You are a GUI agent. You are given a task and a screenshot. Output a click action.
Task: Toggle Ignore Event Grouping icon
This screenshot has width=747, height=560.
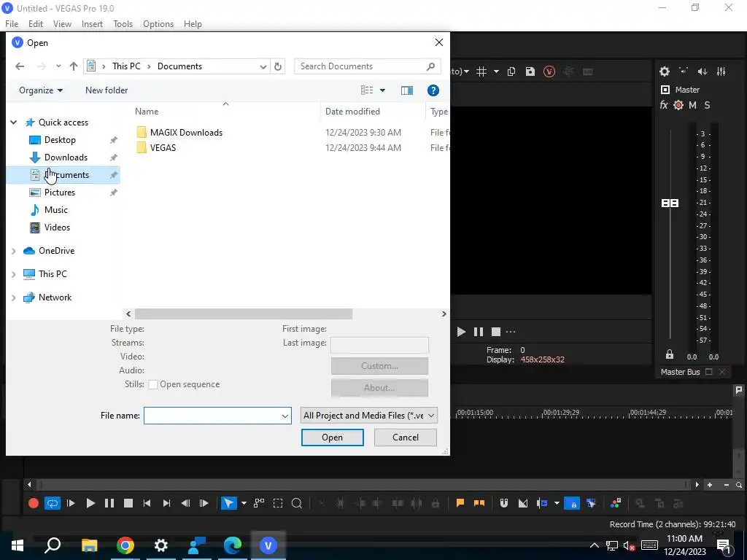pyautogui.click(x=591, y=503)
